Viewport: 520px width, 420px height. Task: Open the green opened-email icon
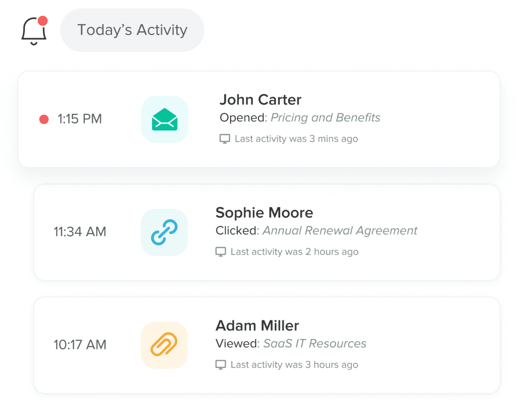(165, 119)
